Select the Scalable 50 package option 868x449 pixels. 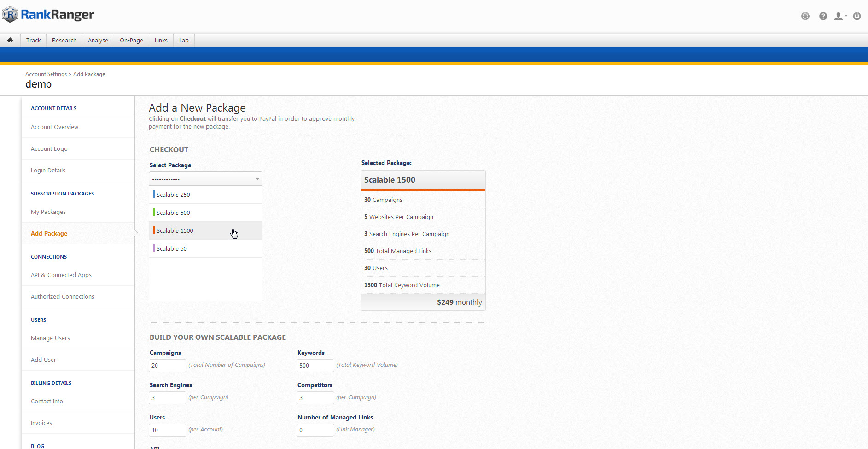172,248
